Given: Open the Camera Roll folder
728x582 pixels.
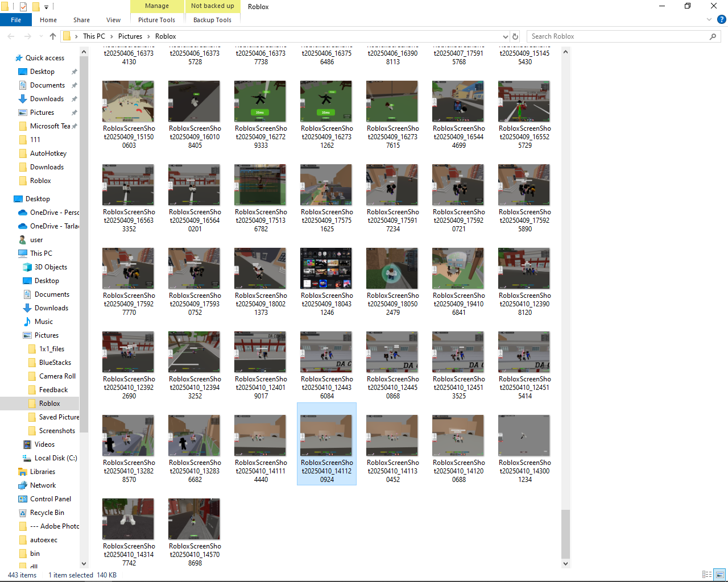Looking at the screenshot, I should tap(57, 376).
